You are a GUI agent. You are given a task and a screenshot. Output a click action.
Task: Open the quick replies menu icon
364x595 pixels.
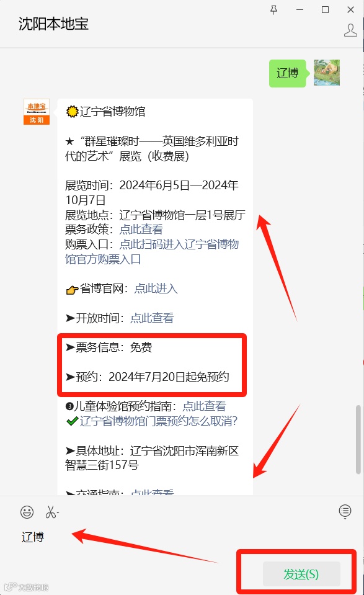345,511
